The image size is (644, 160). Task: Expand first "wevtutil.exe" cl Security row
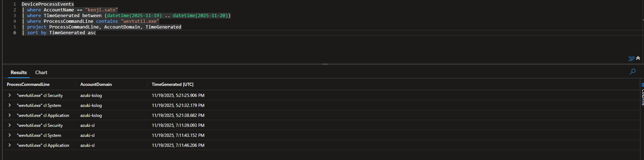10,96
